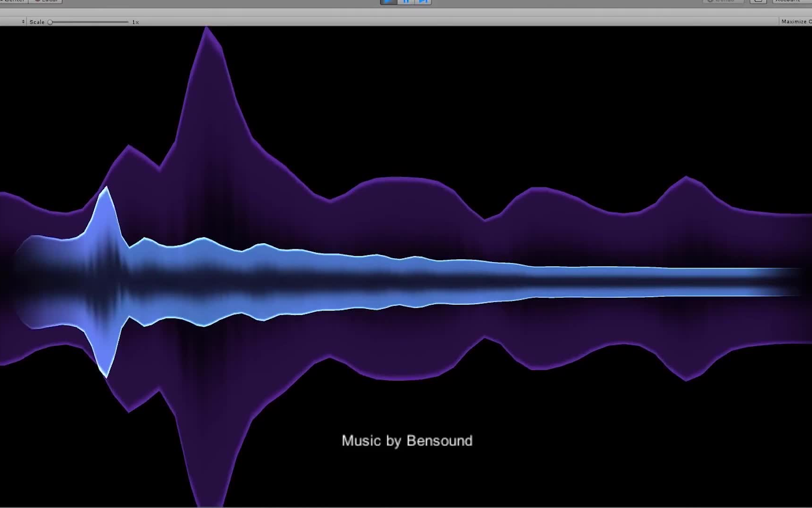Stop playback by clicking the active Play icon
The image size is (812, 508).
point(388,2)
